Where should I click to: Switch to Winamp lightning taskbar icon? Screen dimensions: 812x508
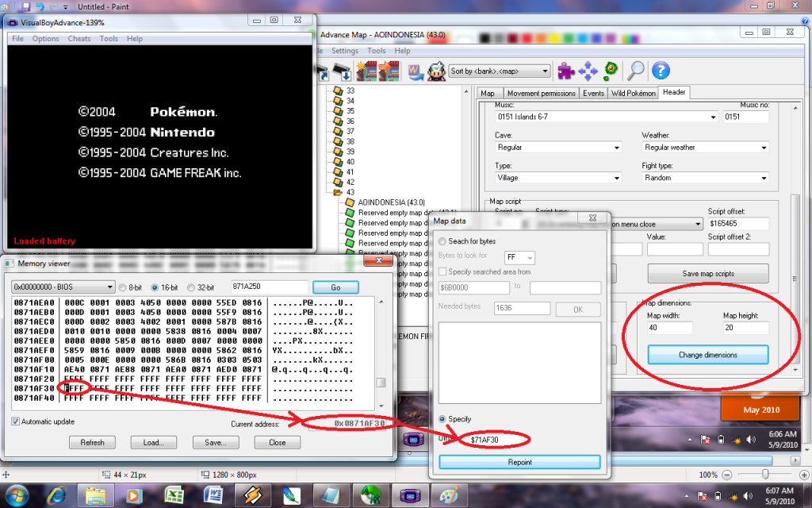coord(253,496)
